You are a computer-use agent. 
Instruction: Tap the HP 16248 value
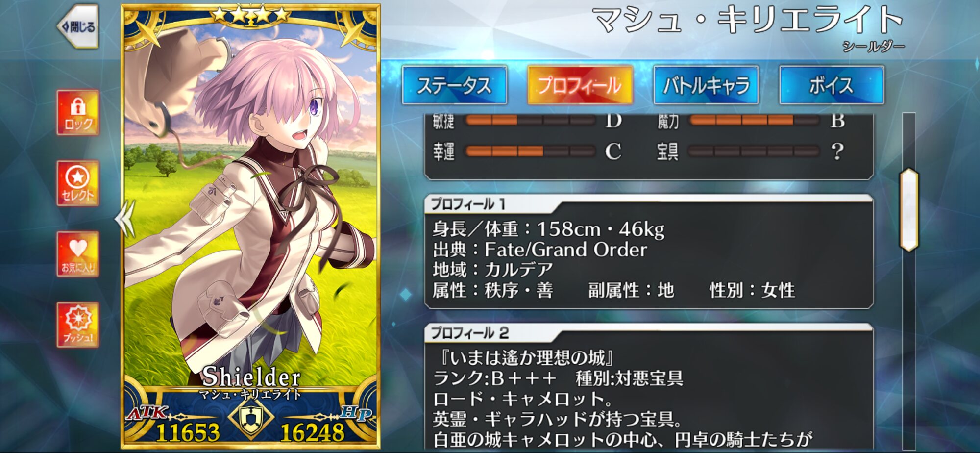[312, 432]
